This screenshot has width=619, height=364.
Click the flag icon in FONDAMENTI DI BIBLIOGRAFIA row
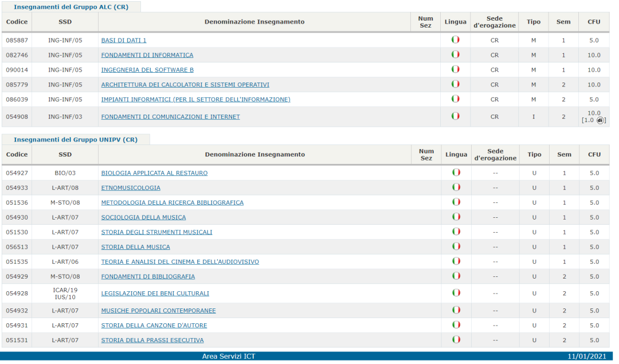(x=456, y=276)
